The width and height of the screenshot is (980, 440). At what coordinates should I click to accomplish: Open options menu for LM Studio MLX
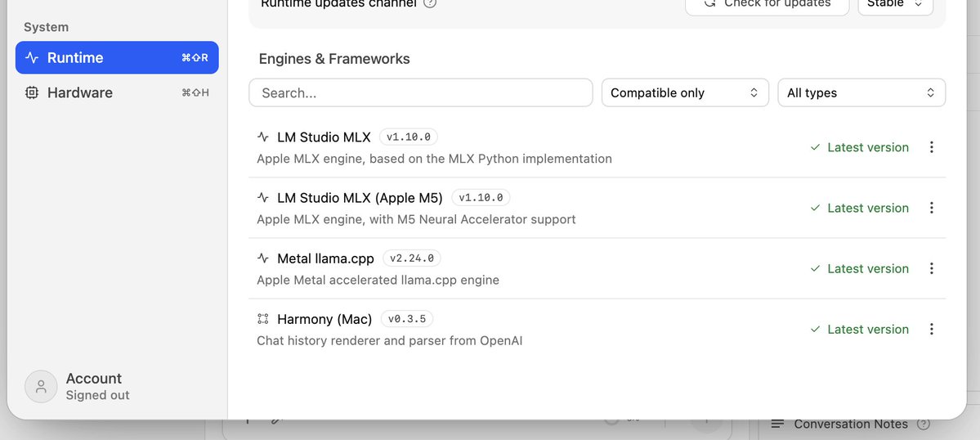[931, 147]
